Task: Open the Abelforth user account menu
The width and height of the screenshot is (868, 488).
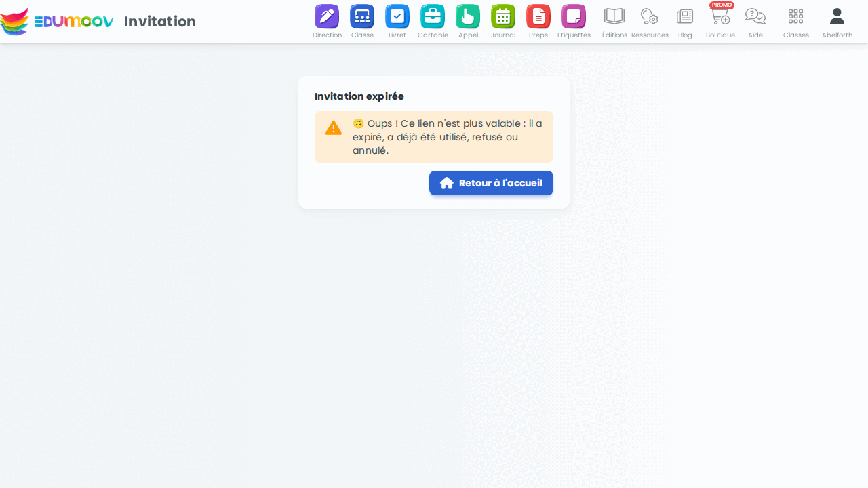Action: pyautogui.click(x=837, y=16)
